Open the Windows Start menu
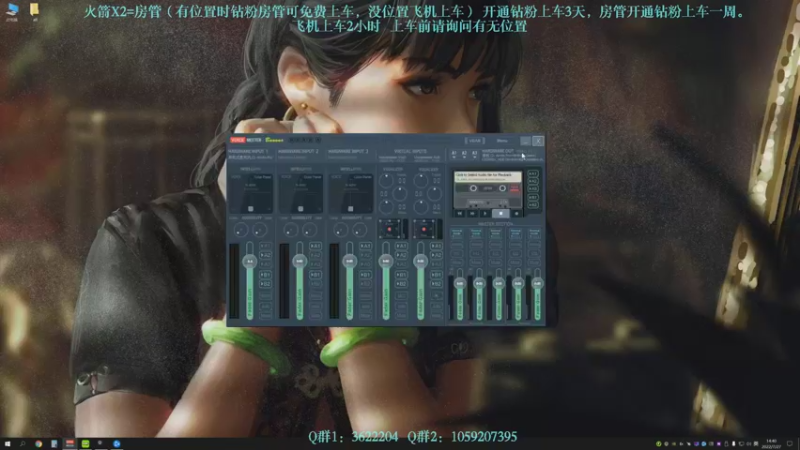 [x=7, y=444]
